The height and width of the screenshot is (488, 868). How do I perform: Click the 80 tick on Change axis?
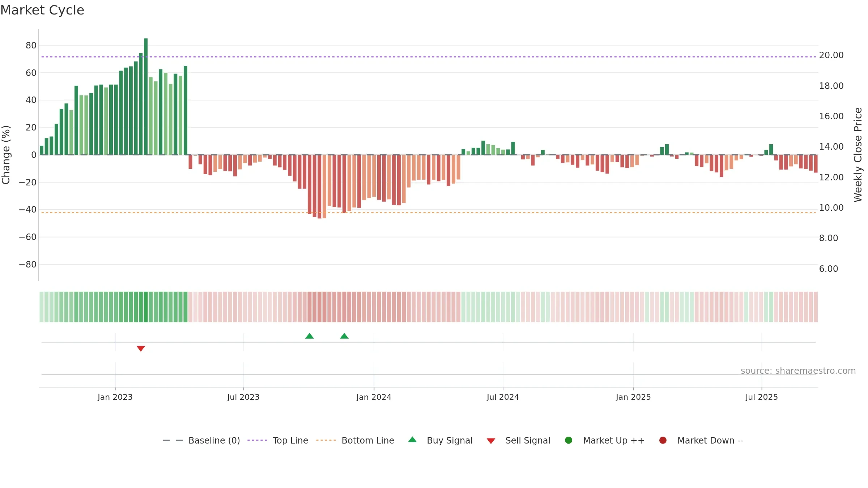[31, 45]
